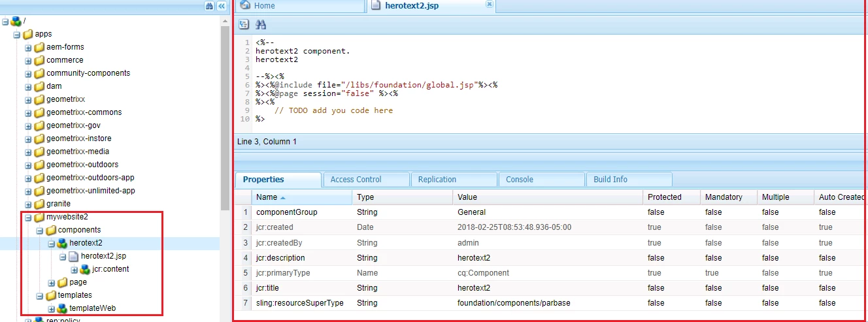868x322 pixels.
Task: Click the commerce folder icon
Action: point(39,60)
